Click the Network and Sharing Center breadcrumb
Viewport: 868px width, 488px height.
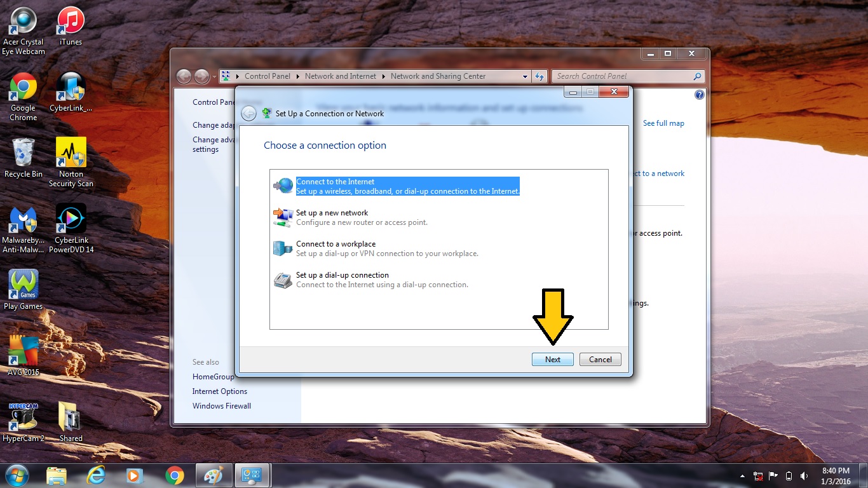tap(438, 76)
